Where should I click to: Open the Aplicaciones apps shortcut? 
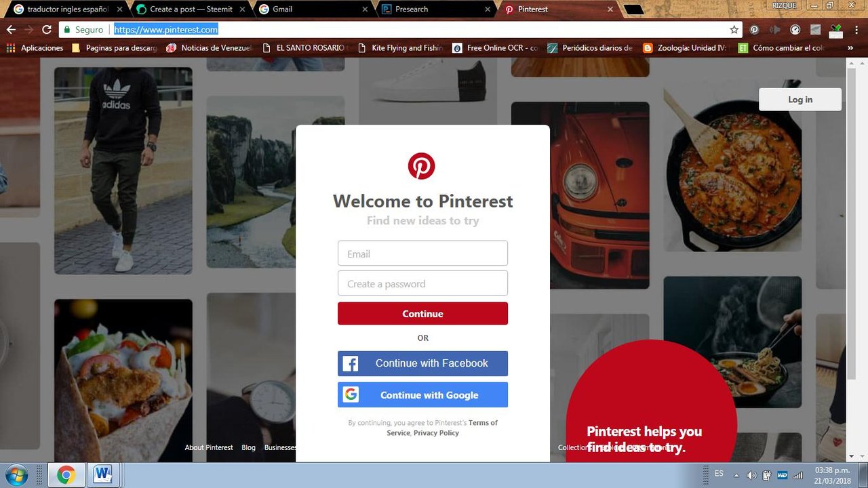pyautogui.click(x=35, y=48)
